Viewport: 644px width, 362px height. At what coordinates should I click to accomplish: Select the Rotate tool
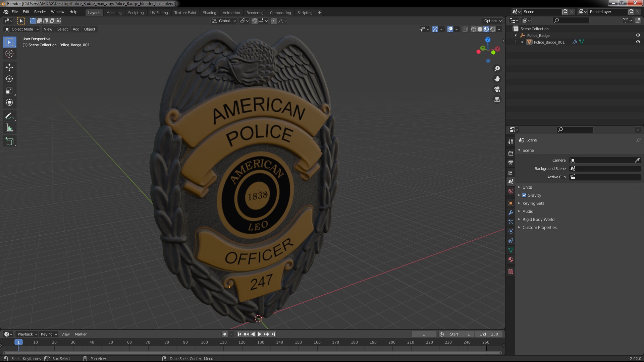click(9, 79)
